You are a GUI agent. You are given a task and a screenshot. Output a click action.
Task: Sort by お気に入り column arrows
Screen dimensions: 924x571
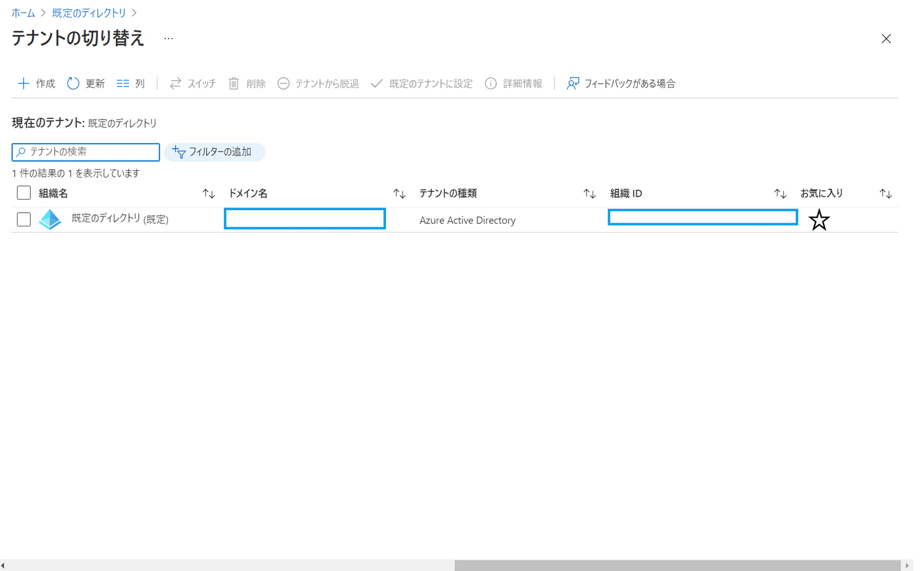[886, 194]
